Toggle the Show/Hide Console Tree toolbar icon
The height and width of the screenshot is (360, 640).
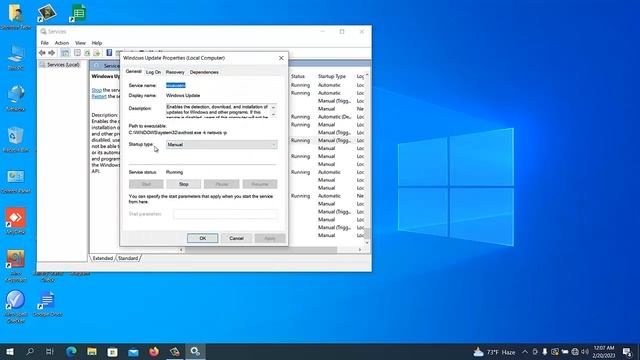(65, 53)
